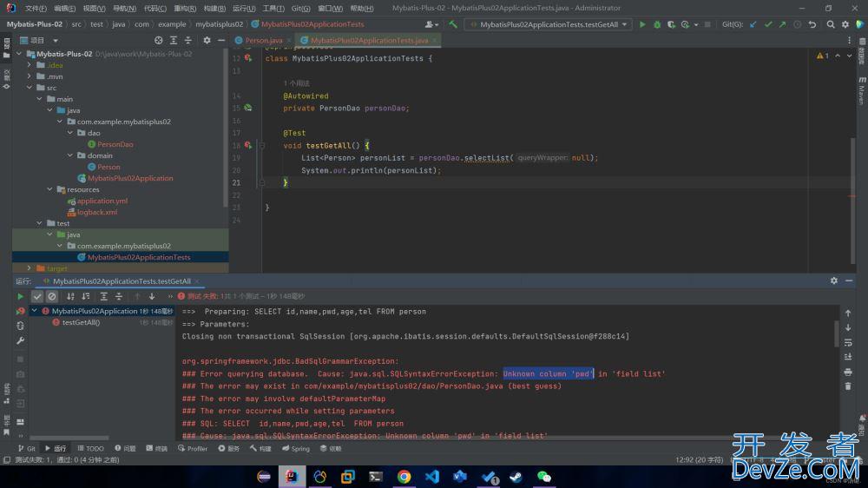Viewport: 868px width, 488px height.
Task: Open Chrome from the Windows taskbar
Action: click(x=404, y=477)
